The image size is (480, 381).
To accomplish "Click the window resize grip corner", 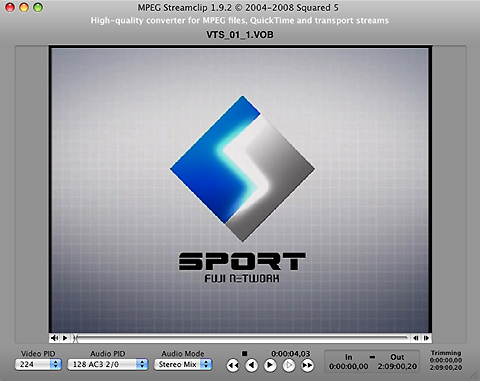I will click(474, 375).
